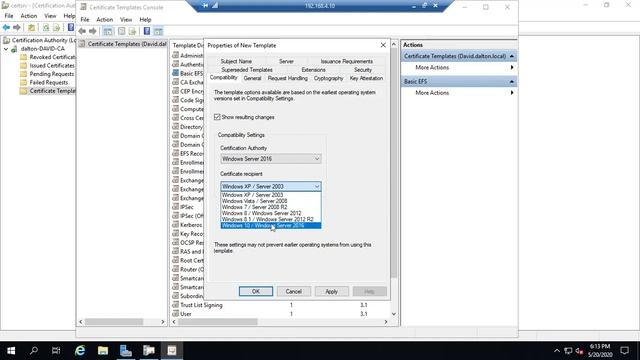
Task: Click the network icon in system tray
Action: (x=568, y=351)
